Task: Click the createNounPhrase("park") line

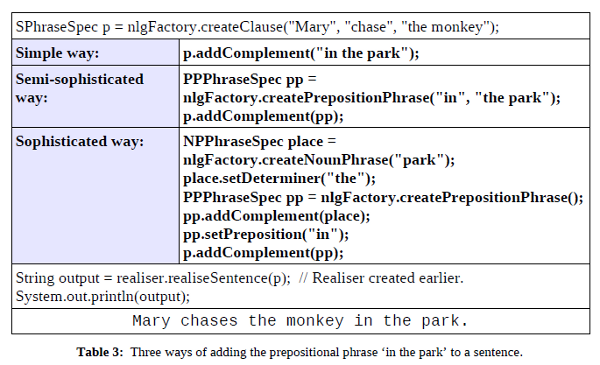Action: coord(319,160)
